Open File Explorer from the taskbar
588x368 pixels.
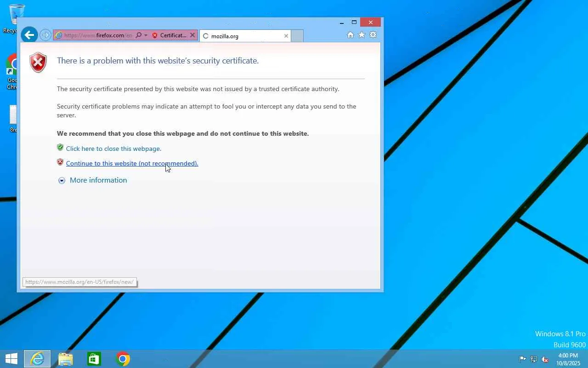click(66, 359)
